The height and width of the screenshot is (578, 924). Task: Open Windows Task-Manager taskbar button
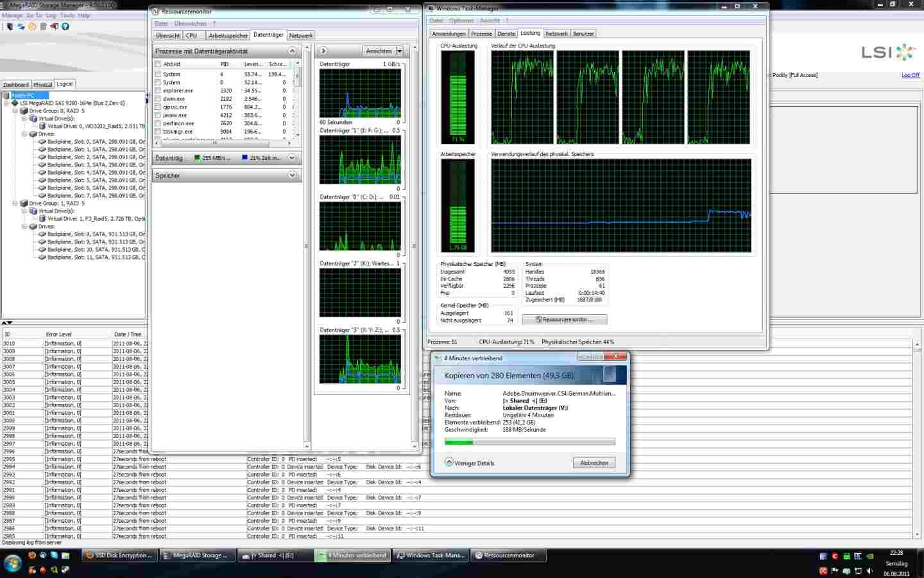click(x=431, y=556)
